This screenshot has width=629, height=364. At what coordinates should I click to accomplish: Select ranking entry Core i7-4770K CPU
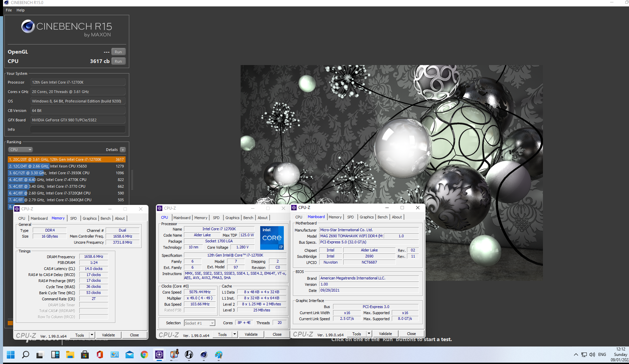(66, 180)
